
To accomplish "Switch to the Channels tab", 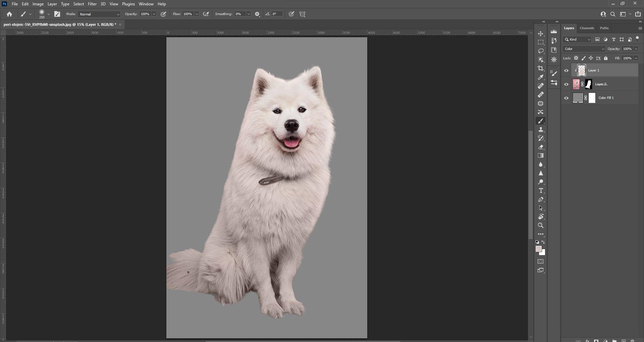I will pyautogui.click(x=587, y=28).
